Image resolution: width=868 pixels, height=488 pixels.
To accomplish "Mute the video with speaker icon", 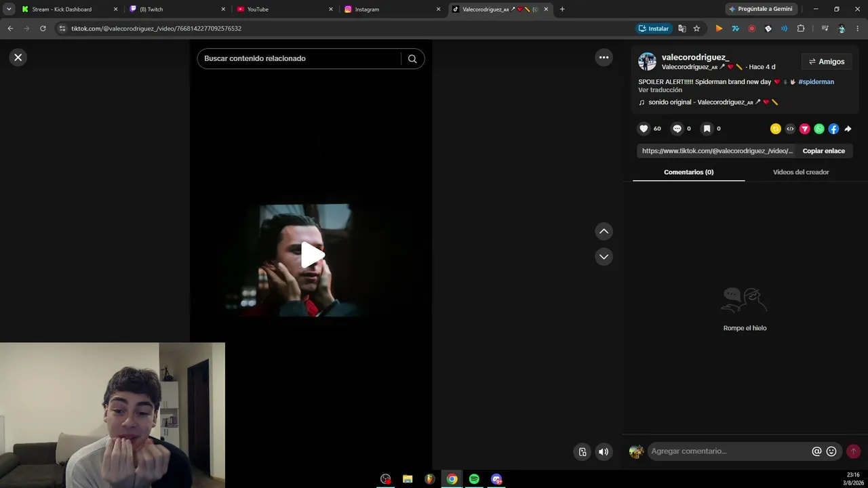I will pos(604,452).
